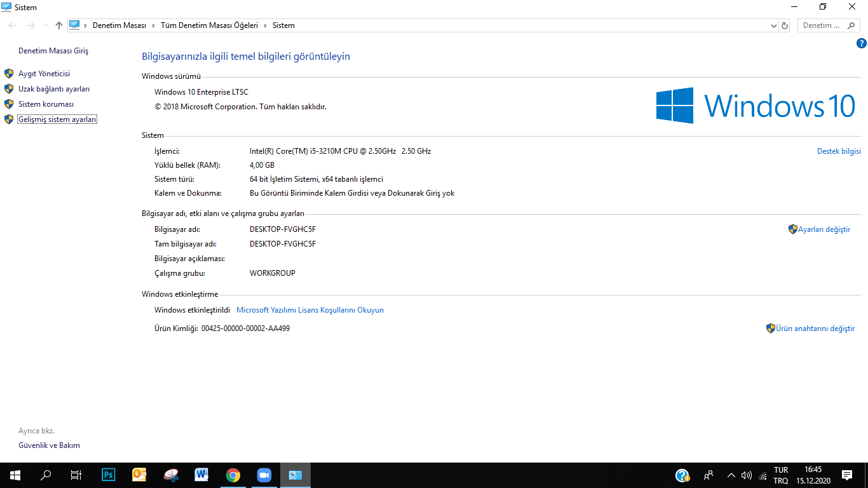Click the computer icon in address bar
868x488 pixels.
coord(74,25)
